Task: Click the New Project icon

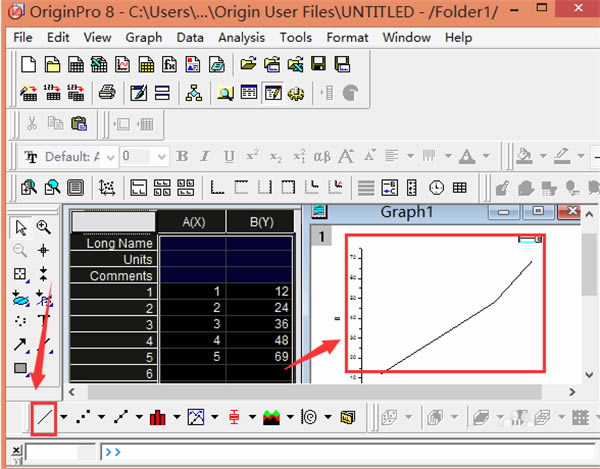Action: point(28,64)
